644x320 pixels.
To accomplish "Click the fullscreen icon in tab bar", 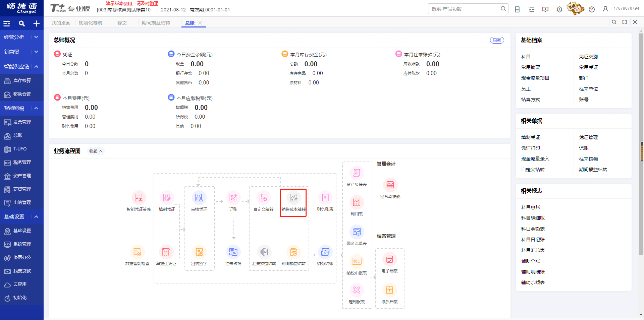I will pyautogui.click(x=625, y=22).
